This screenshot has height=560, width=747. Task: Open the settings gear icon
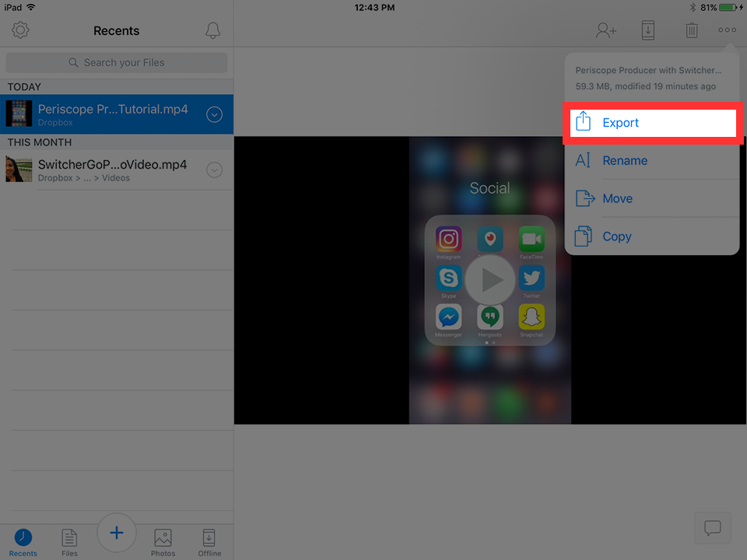(20, 30)
